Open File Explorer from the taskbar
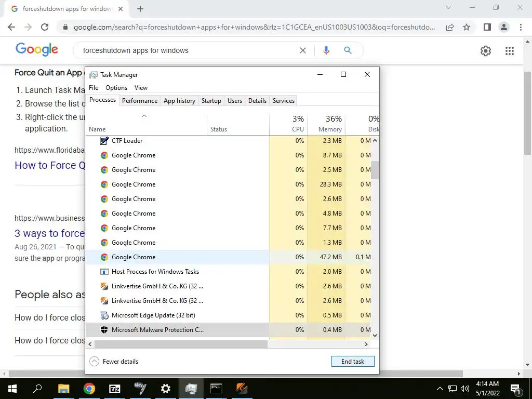Image resolution: width=532 pixels, height=399 pixels. [x=63, y=389]
